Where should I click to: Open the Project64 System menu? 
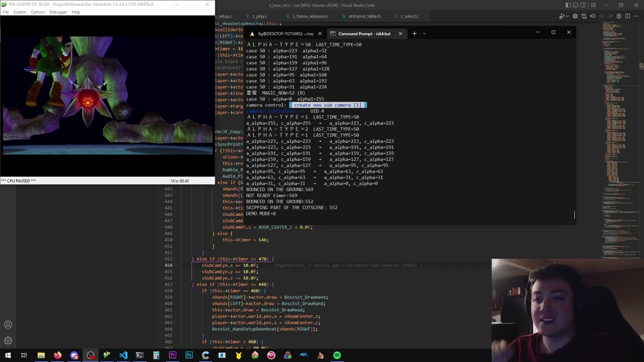[20, 12]
